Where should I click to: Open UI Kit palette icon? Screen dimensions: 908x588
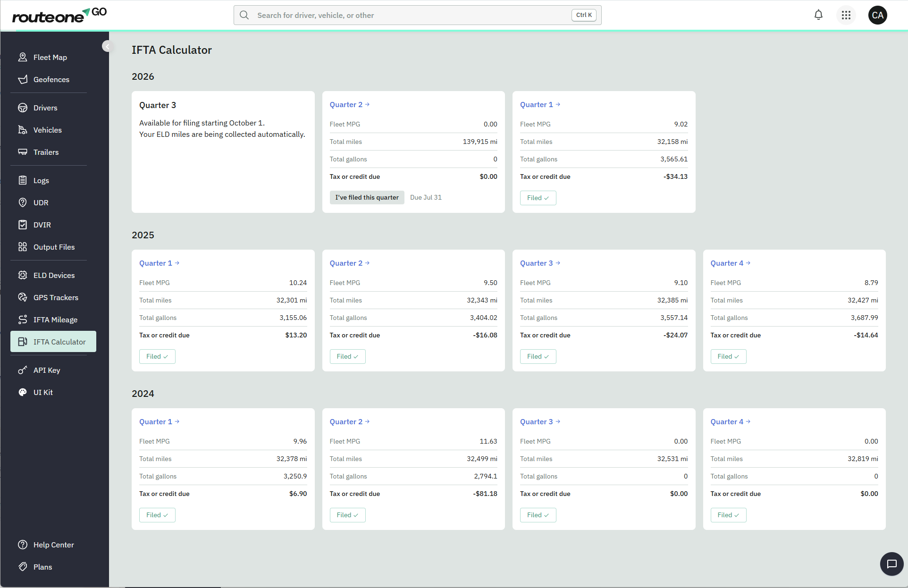point(23,392)
